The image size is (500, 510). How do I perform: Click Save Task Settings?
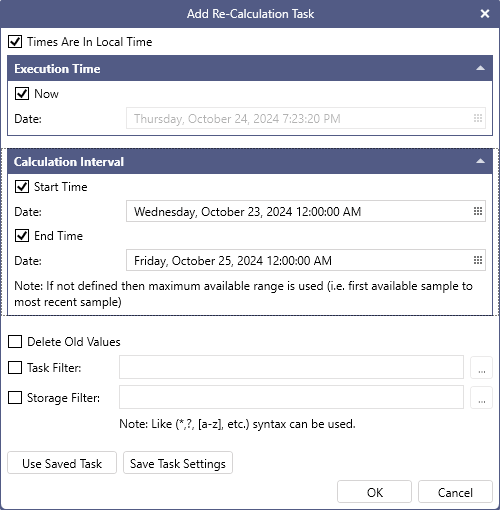point(178,463)
